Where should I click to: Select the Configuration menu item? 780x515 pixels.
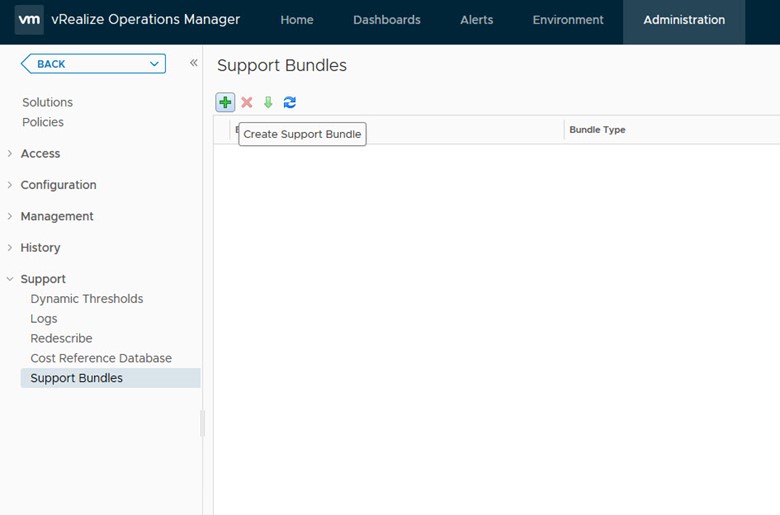58,185
